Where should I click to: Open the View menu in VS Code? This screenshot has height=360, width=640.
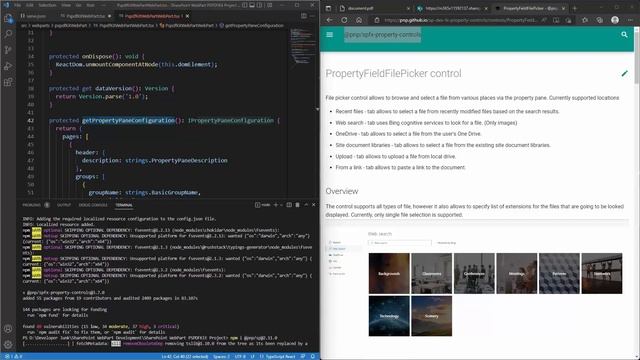point(66,5)
